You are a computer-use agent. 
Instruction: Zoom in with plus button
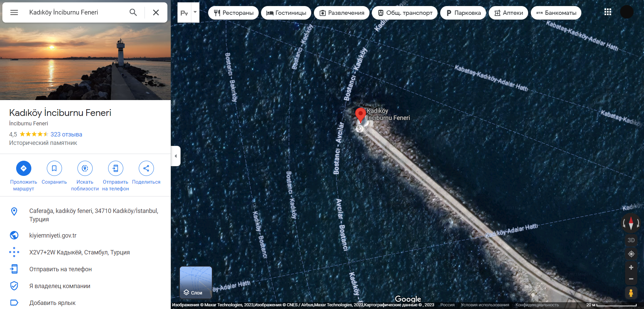point(631,268)
